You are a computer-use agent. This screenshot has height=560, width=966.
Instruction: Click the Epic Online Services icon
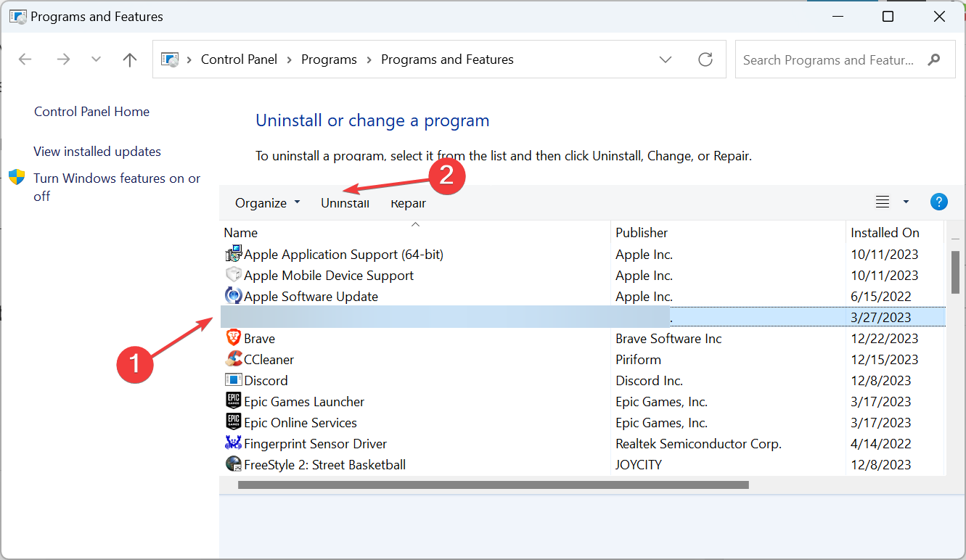click(x=233, y=422)
